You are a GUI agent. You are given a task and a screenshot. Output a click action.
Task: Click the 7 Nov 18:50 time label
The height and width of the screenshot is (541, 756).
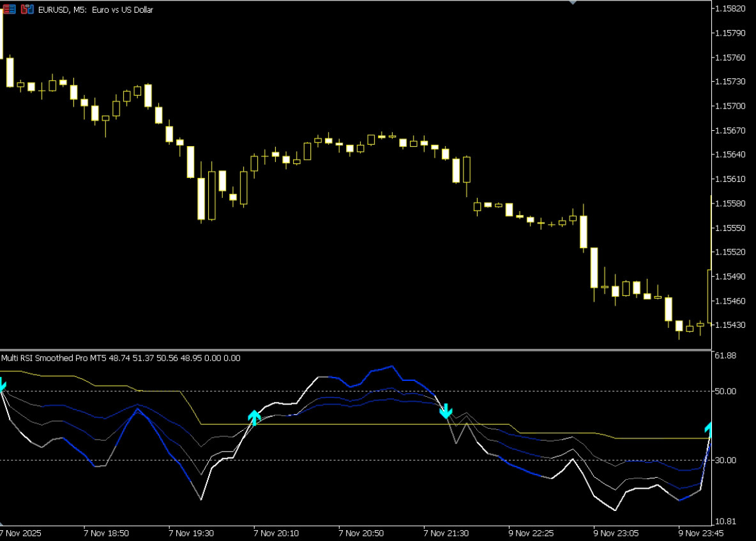tap(106, 533)
